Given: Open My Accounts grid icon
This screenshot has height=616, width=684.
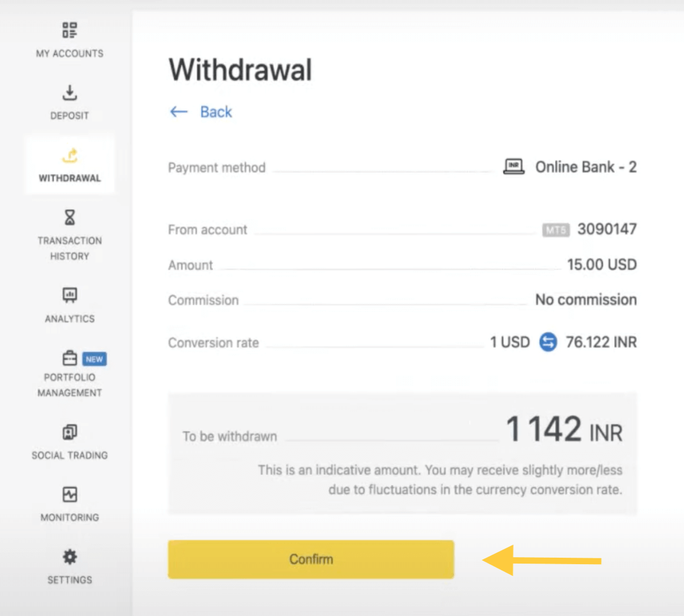Looking at the screenshot, I should coord(69,30).
